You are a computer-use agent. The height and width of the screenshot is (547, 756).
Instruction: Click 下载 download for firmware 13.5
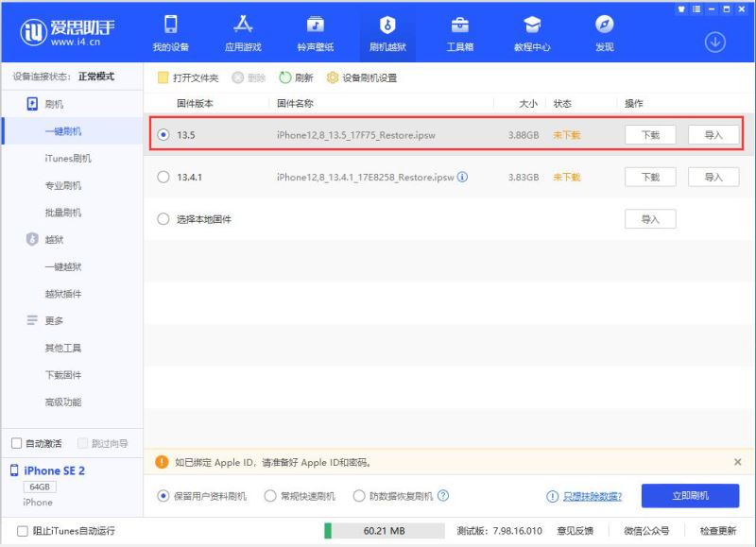point(650,135)
